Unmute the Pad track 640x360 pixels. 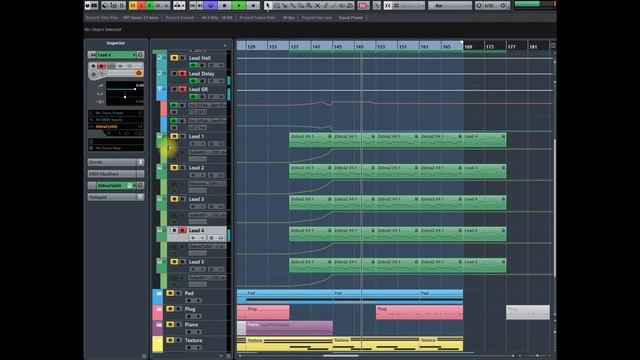click(170, 293)
